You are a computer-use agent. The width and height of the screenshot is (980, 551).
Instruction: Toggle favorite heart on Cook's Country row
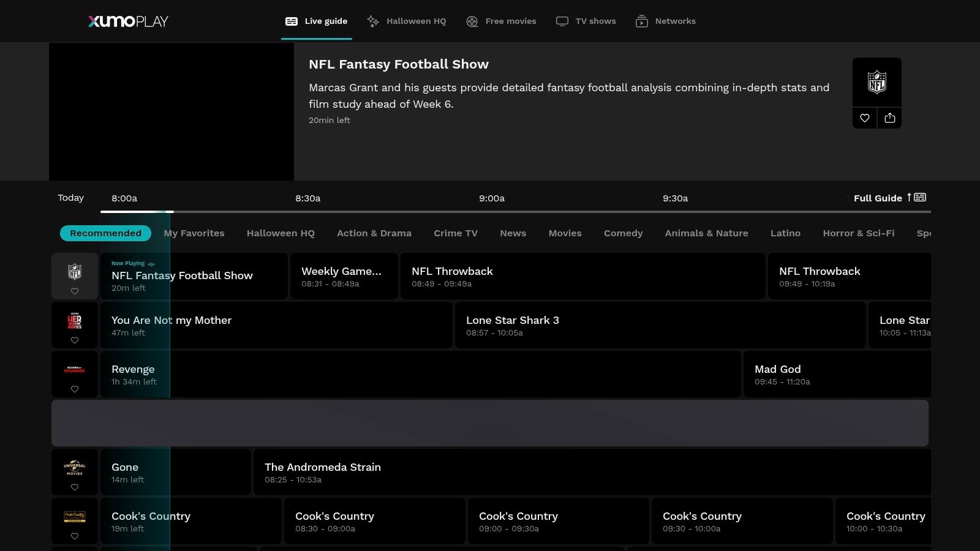(75, 536)
